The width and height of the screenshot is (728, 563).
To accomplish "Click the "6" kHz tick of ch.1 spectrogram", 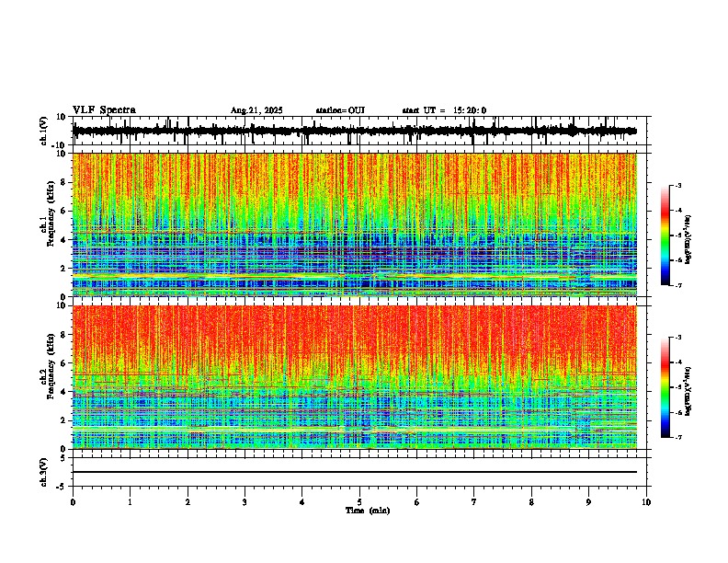I will tap(64, 211).
